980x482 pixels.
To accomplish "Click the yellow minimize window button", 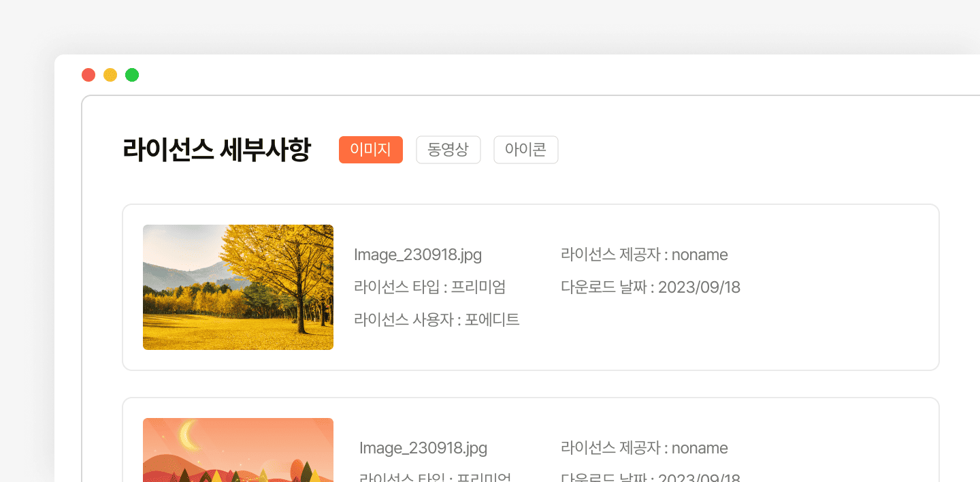I will tap(110, 75).
